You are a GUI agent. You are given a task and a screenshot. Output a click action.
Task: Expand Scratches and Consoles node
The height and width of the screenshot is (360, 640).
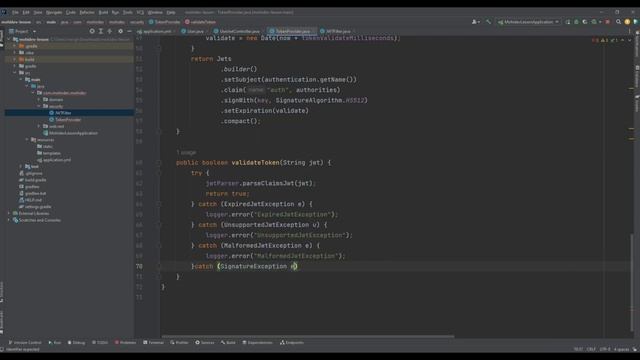click(9, 220)
